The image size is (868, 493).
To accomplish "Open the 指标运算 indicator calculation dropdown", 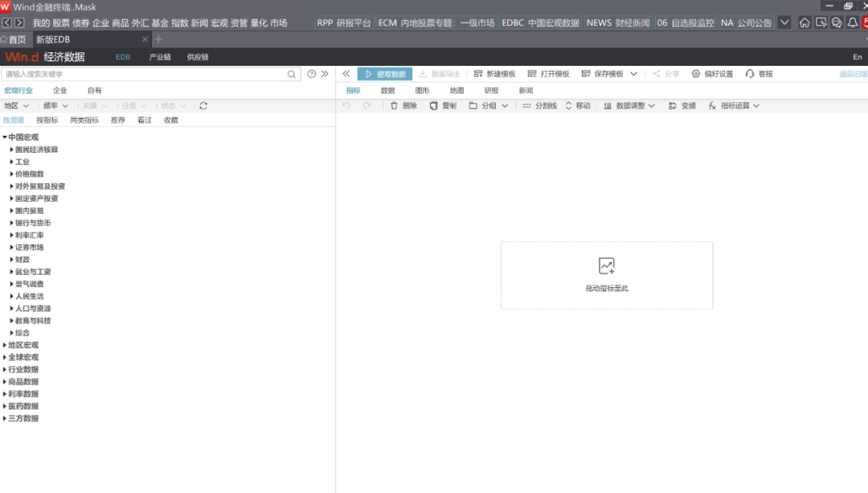I will coord(734,105).
